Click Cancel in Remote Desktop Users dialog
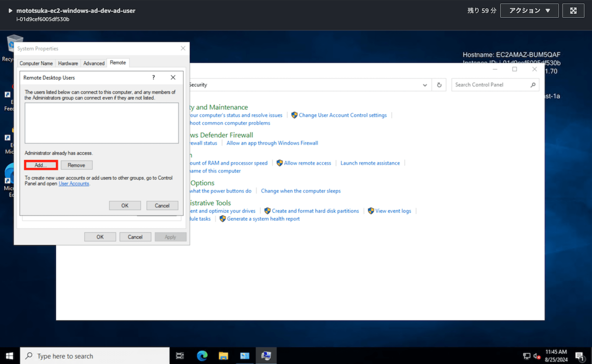Viewport: 592px width, 364px height. [162, 206]
